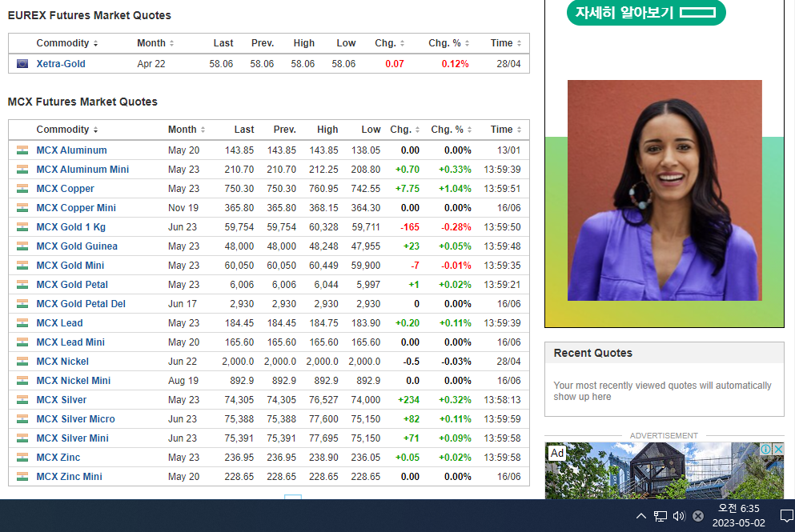Viewport: 795px width, 532px height.
Task: Open volume control in system tray
Action: click(x=679, y=516)
